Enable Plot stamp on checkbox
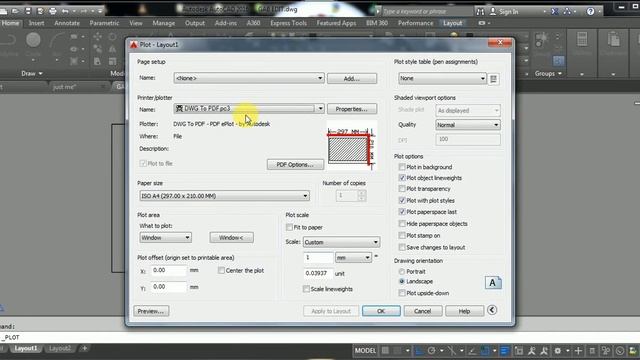Screen dimensions: 640x360 point(402,236)
